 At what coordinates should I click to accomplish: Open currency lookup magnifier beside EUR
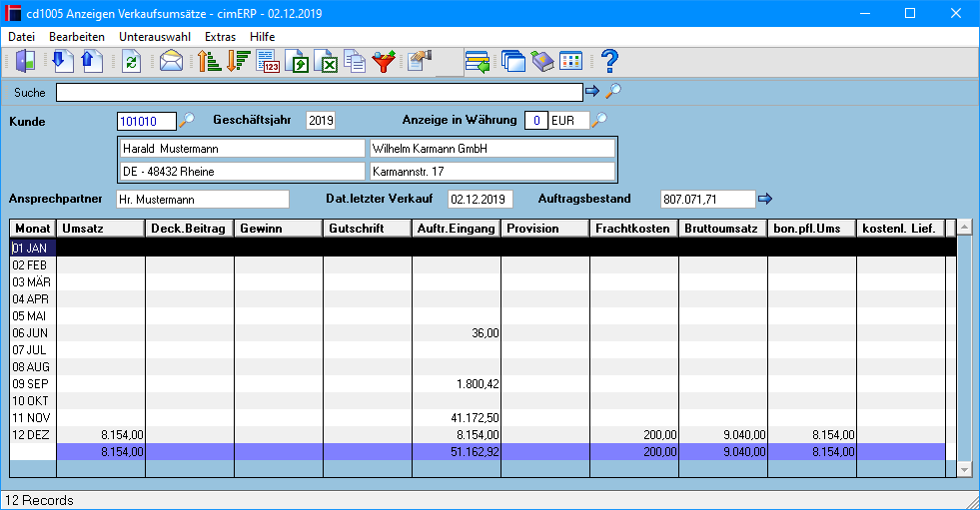coord(598,119)
